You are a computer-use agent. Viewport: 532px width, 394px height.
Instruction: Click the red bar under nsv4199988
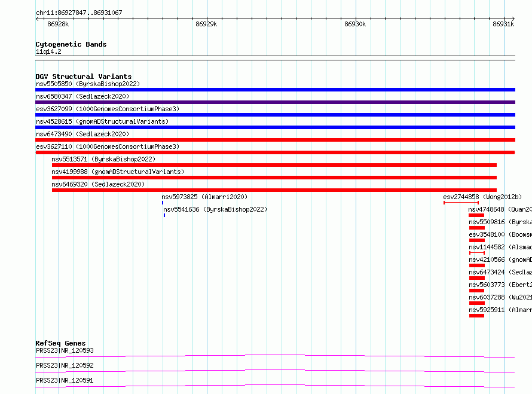274,178
